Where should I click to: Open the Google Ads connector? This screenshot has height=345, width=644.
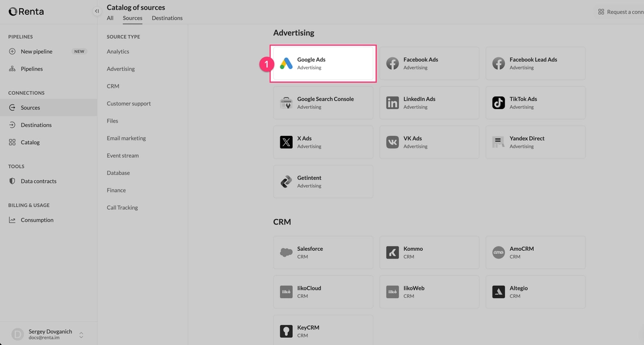point(323,63)
